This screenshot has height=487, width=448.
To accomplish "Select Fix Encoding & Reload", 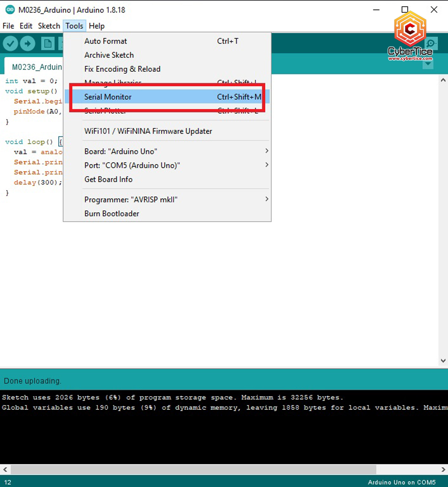I will pyautogui.click(x=167, y=69).
